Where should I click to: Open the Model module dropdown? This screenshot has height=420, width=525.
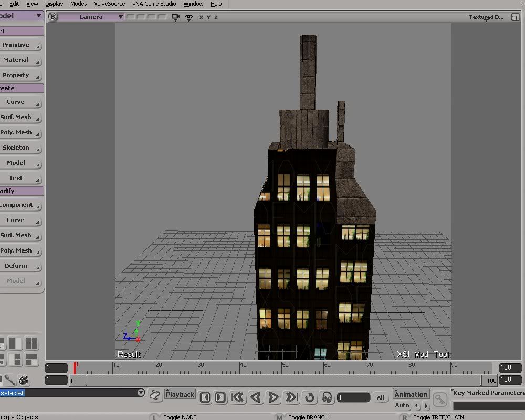pyautogui.click(x=22, y=16)
